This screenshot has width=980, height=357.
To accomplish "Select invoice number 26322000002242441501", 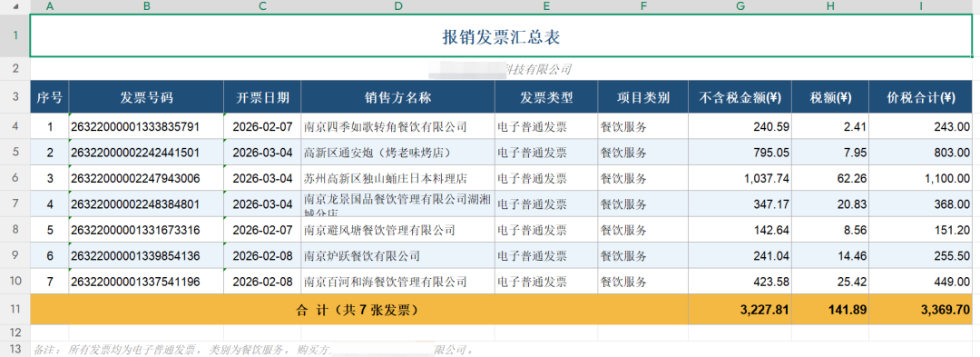I will [146, 152].
